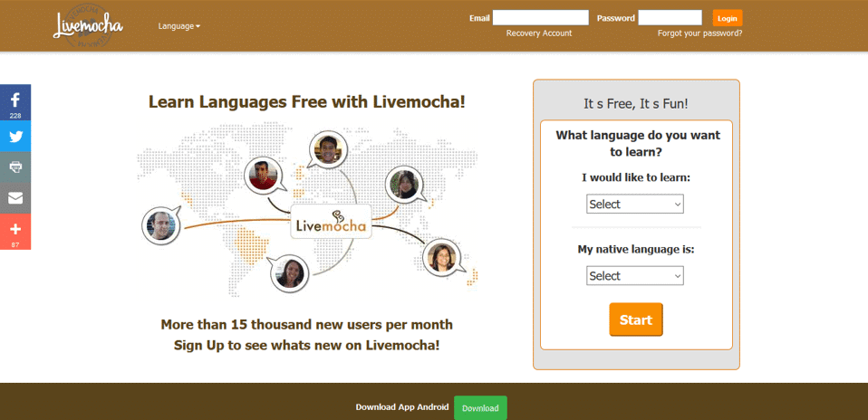This screenshot has height=420, width=868.
Task: Tweet this page using the Twitter icon
Action: tap(15, 136)
